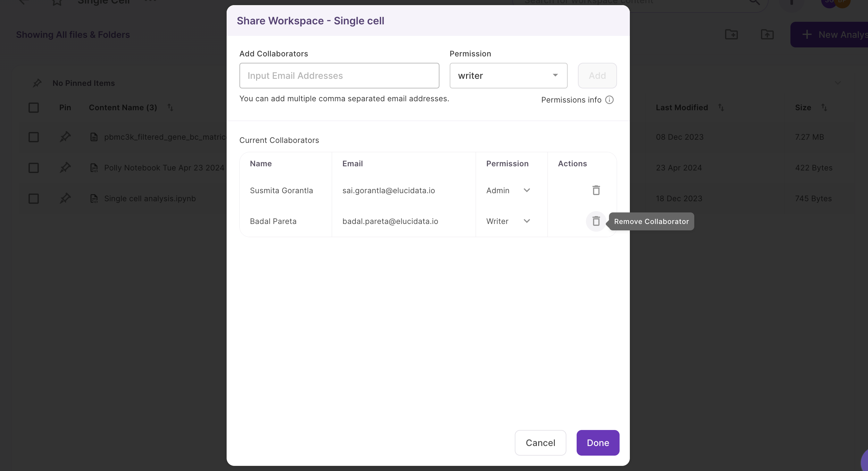Image resolution: width=868 pixels, height=471 pixels.
Task: Open Permissions info tooltip icon
Action: click(x=609, y=100)
